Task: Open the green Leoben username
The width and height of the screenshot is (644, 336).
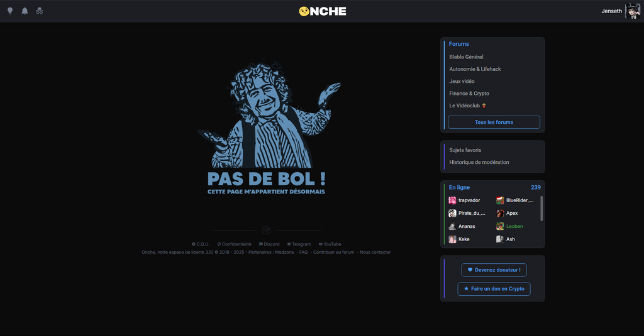Action: pos(514,226)
